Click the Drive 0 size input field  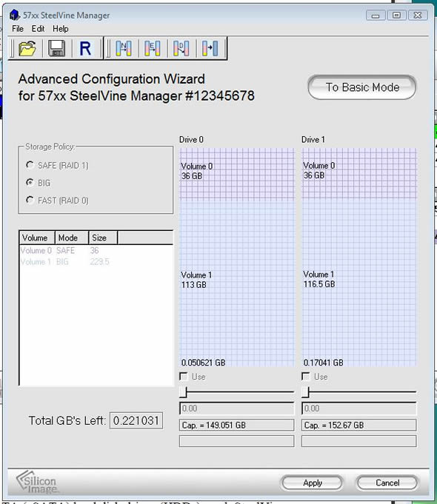(236, 409)
